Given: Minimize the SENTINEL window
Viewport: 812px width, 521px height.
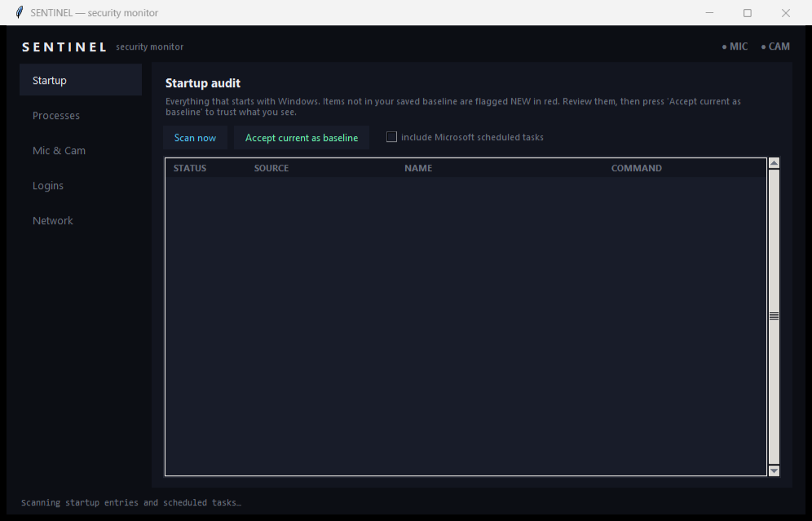Looking at the screenshot, I should click(709, 12).
